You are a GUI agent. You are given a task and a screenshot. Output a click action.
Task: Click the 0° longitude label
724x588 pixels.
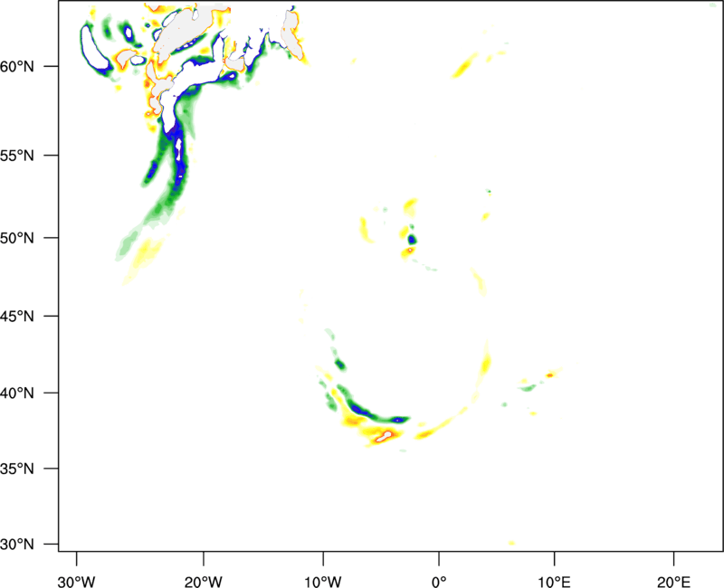pos(439,582)
